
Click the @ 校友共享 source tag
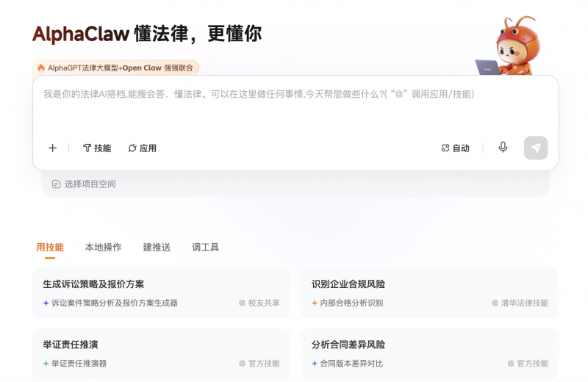tap(259, 303)
